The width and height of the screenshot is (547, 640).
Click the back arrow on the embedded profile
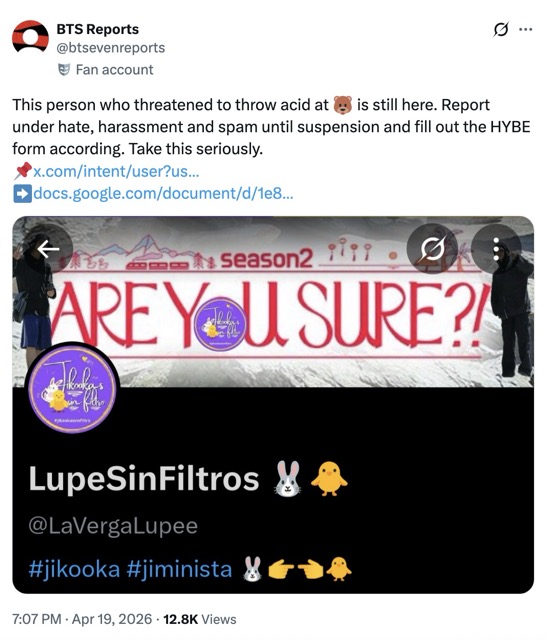[48, 249]
